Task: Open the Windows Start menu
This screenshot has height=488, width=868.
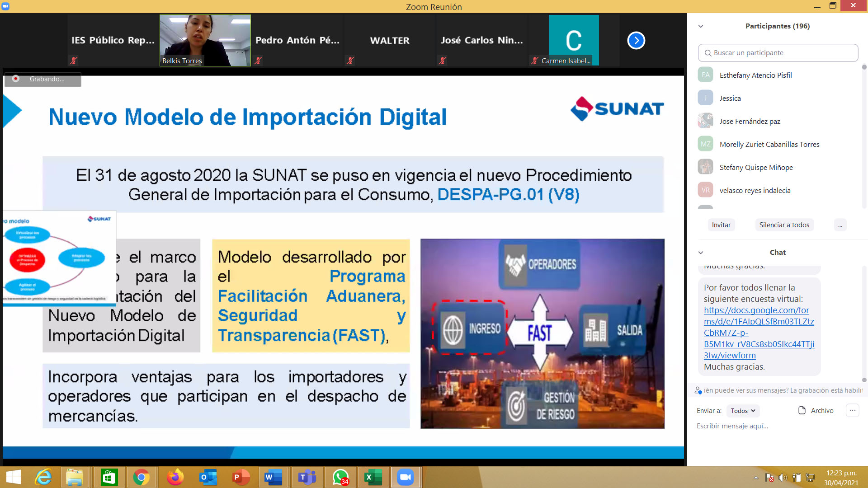Action: coord(14,477)
